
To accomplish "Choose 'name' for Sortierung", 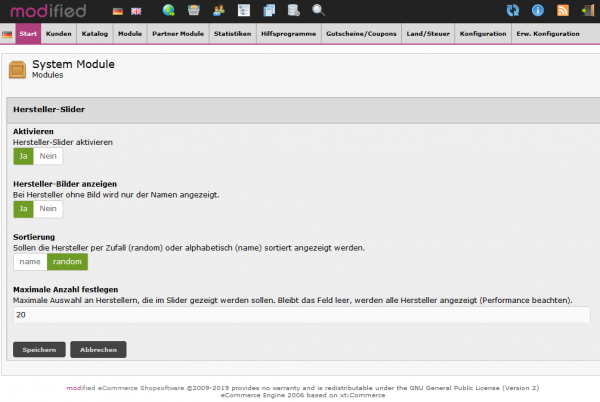I will click(x=30, y=261).
